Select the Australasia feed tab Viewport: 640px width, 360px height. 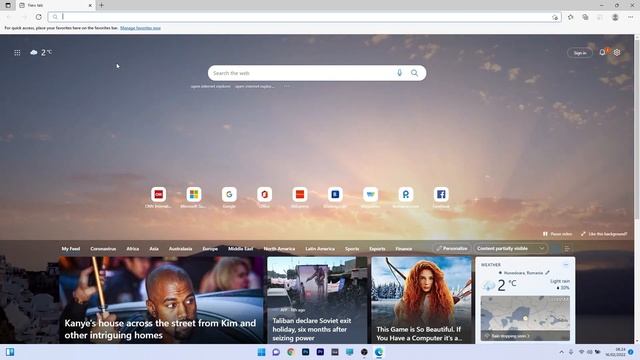click(180, 249)
